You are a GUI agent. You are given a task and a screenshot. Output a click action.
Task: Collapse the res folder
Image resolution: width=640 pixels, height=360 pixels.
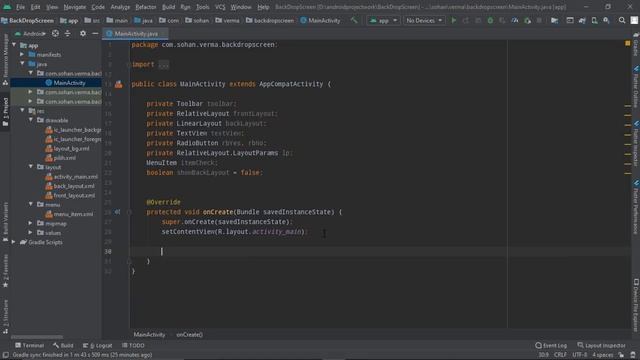pyautogui.click(x=22, y=110)
